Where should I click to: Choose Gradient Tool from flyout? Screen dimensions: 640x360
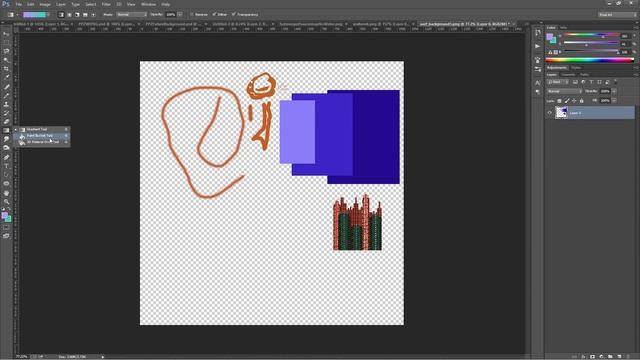point(42,129)
